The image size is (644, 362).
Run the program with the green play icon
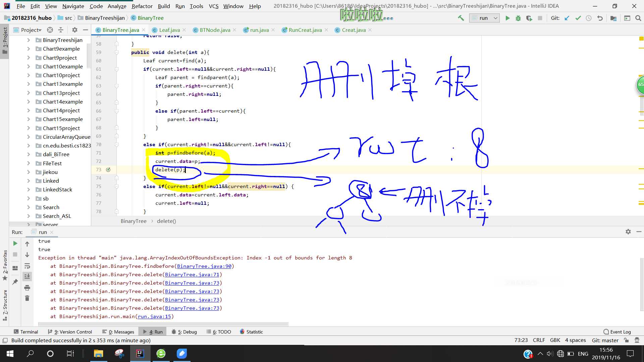(x=507, y=18)
